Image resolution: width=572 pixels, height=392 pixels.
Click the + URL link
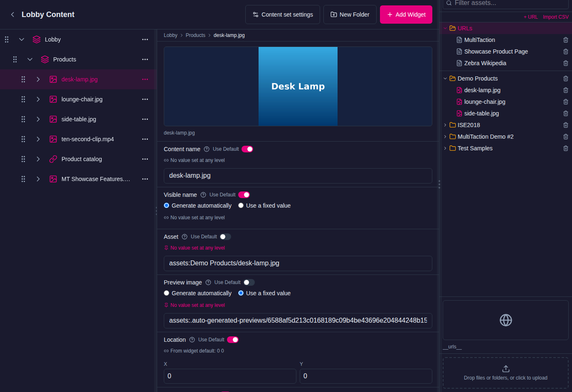(530, 17)
